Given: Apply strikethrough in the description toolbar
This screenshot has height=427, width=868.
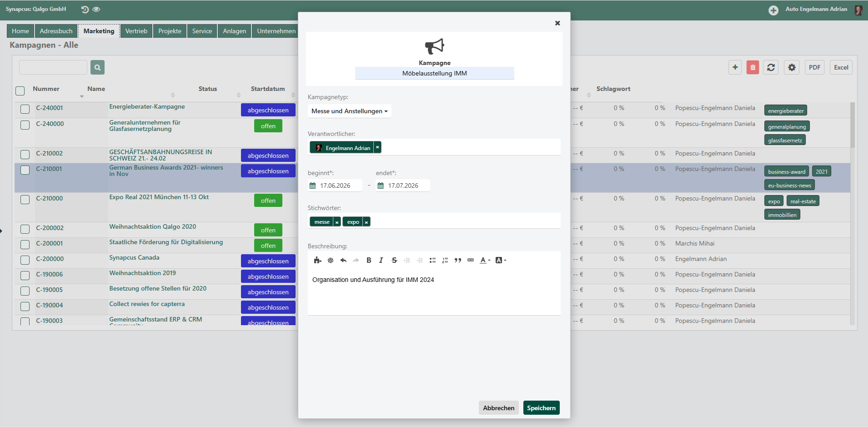Looking at the screenshot, I should tap(394, 260).
